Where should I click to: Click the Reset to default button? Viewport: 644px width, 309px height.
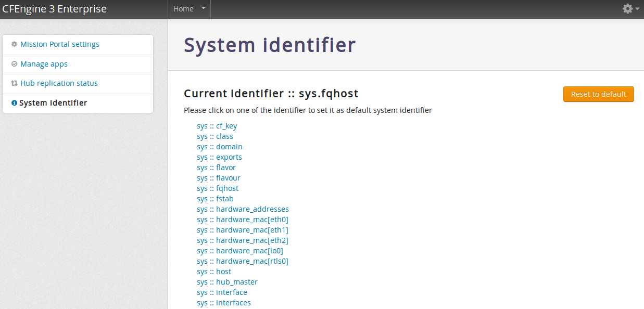[x=598, y=94]
